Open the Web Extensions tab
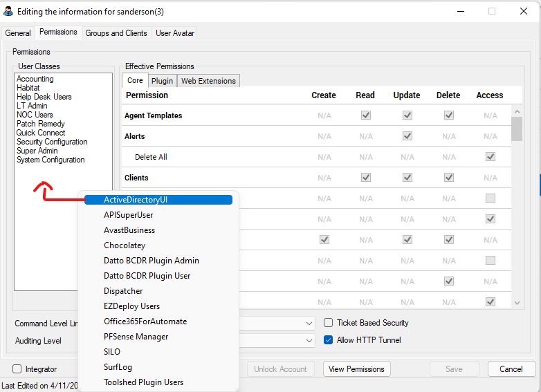The width and height of the screenshot is (541, 392). [x=208, y=81]
